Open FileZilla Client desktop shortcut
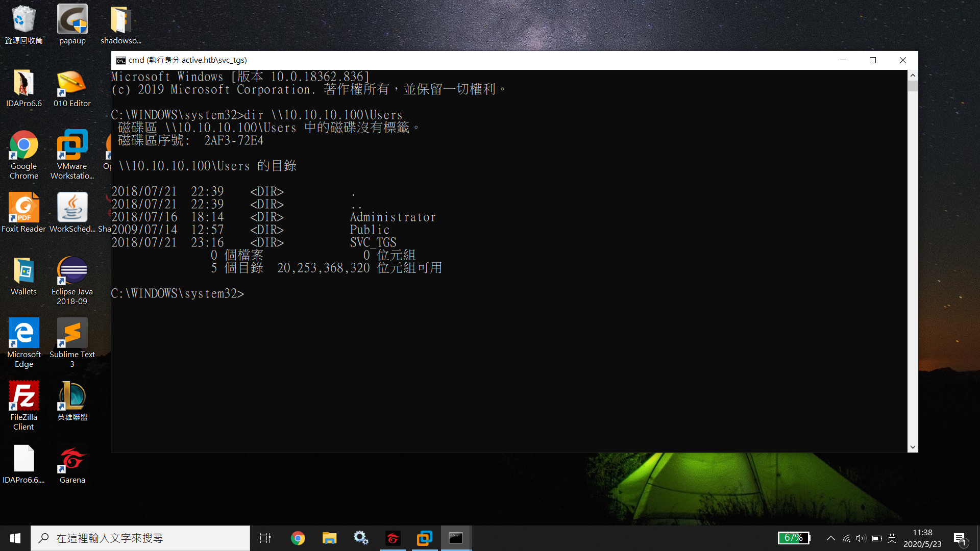 (x=23, y=406)
